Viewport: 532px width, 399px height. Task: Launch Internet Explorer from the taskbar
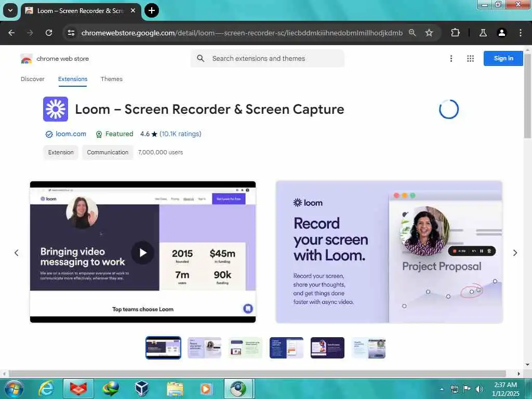[x=46, y=389]
